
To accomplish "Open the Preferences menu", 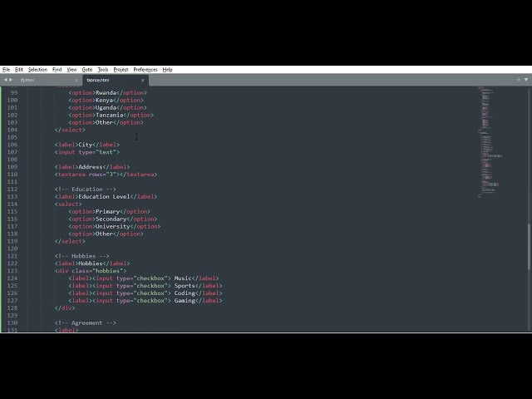I will coord(145,70).
